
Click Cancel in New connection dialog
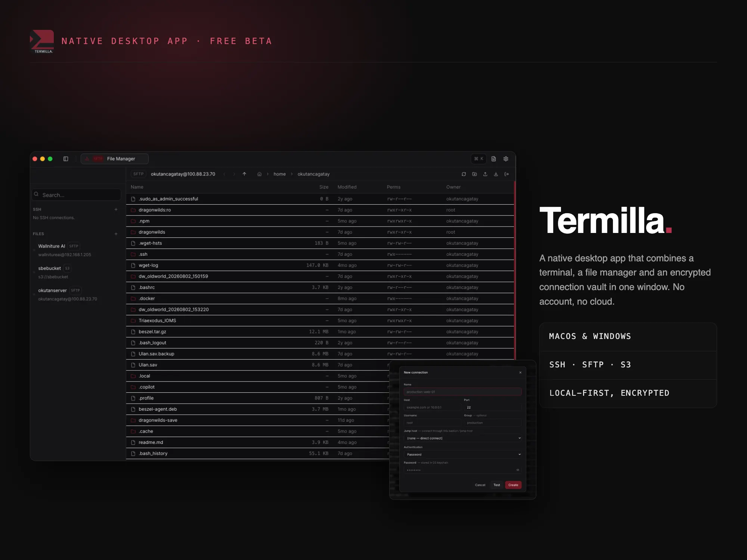point(480,485)
